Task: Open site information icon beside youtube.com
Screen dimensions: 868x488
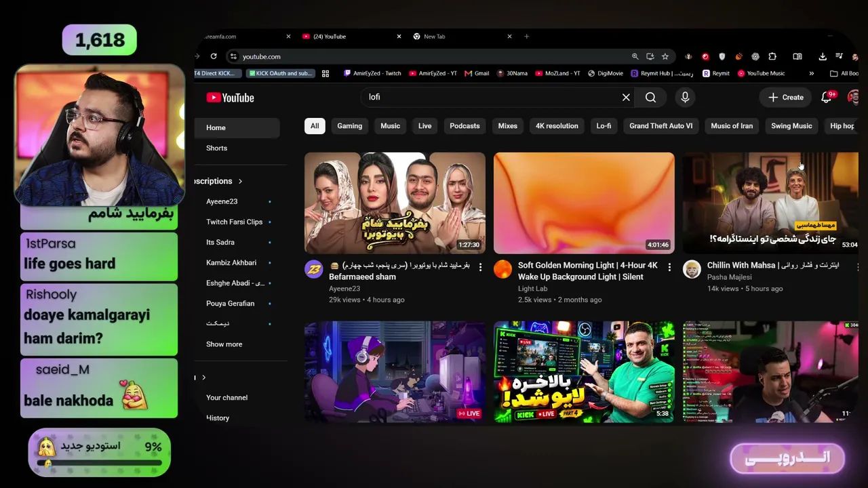Action: point(233,56)
